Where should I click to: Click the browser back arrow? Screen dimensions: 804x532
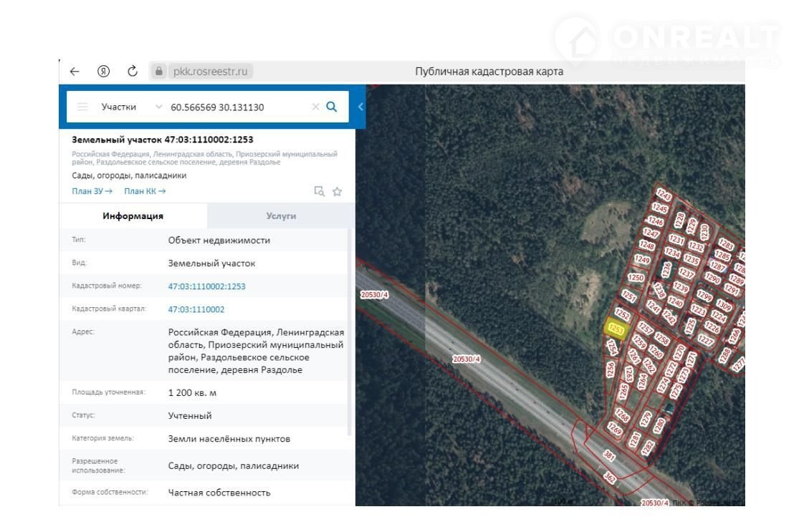(75, 72)
